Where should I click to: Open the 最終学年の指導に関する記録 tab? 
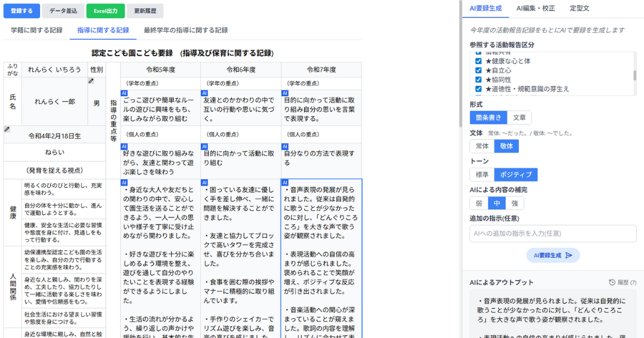(x=185, y=30)
